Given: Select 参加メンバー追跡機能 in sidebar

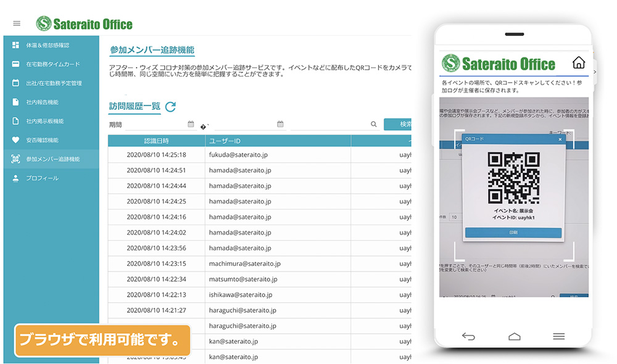Looking at the screenshot, I should click(x=52, y=159).
